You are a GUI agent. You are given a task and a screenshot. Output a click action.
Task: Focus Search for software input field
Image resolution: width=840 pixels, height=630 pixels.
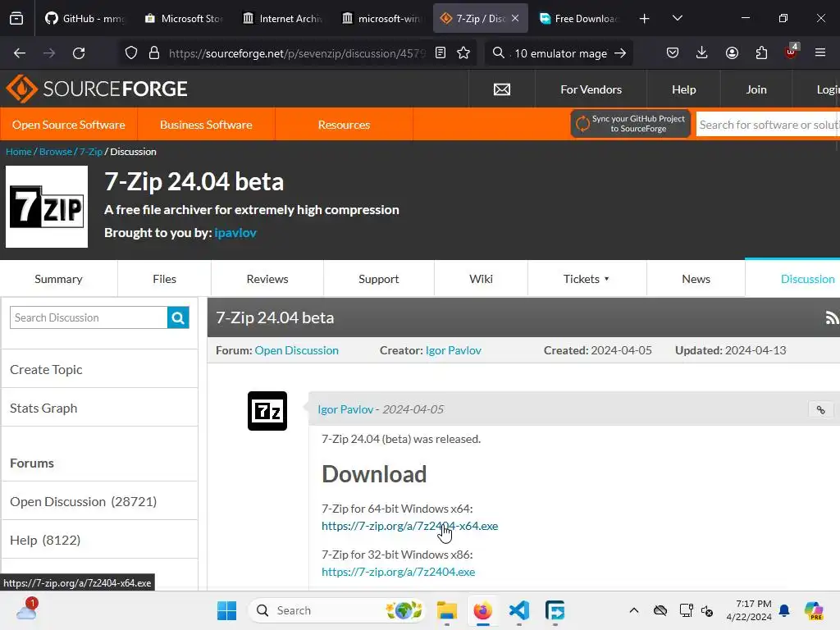coord(768,125)
